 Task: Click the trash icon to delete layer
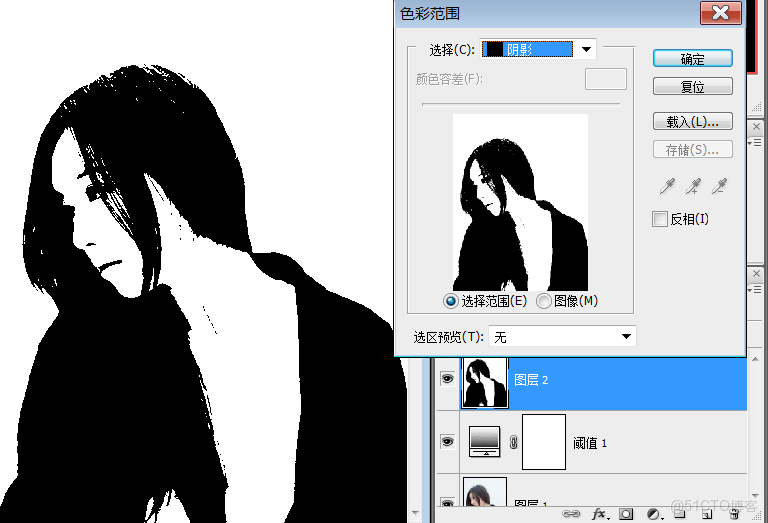[734, 514]
